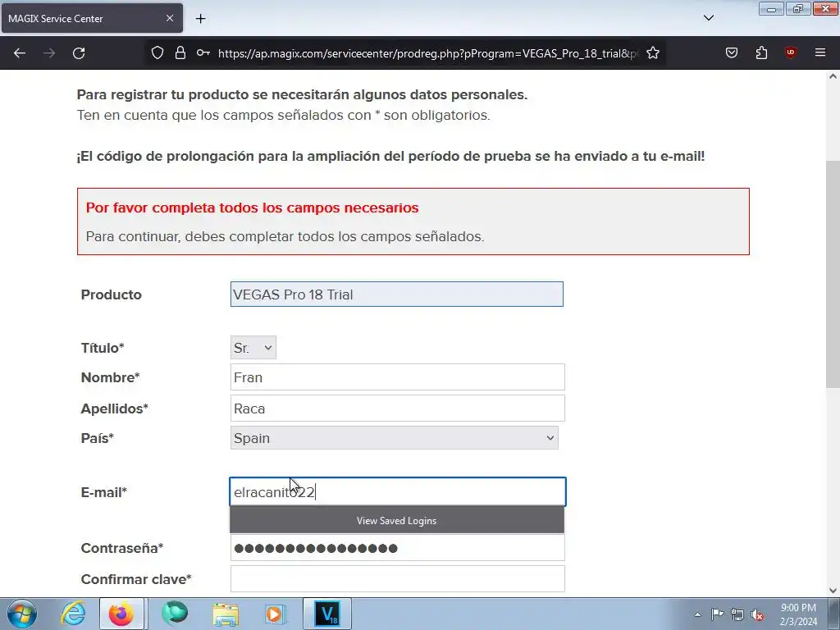Viewport: 840px width, 630px height.
Task: Open Windows Explorer folder in taskbar
Action: tap(226, 614)
